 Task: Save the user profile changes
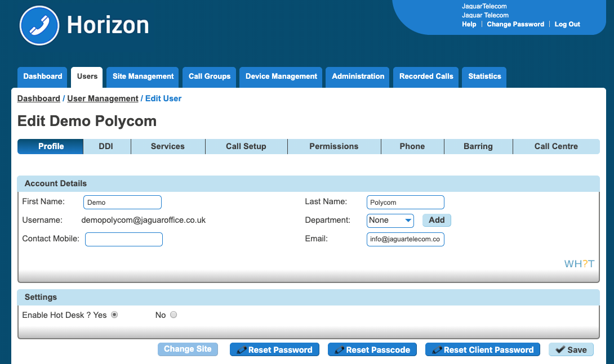(x=571, y=350)
